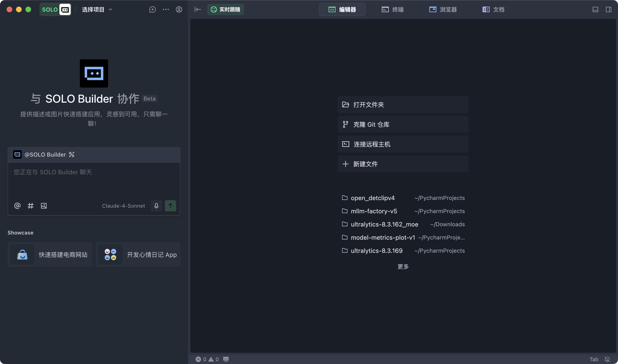Toggle the bottom panel layout icon

tap(595, 10)
